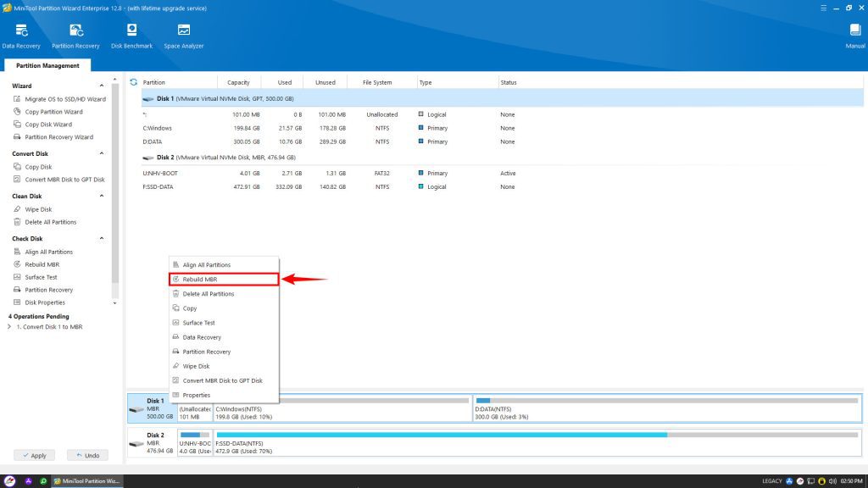This screenshot has height=488, width=868.
Task: Switch to Partition Management tab
Action: [x=47, y=65]
